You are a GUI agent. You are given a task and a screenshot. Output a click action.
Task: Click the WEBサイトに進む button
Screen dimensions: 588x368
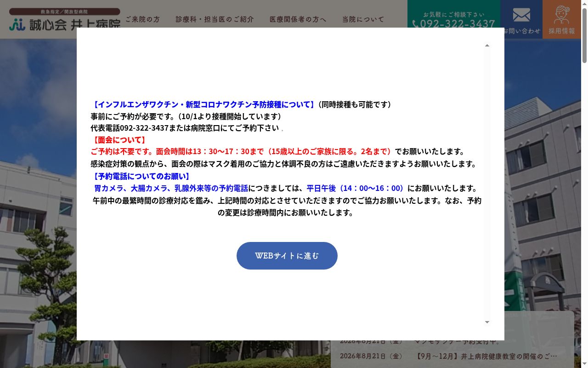pos(287,256)
